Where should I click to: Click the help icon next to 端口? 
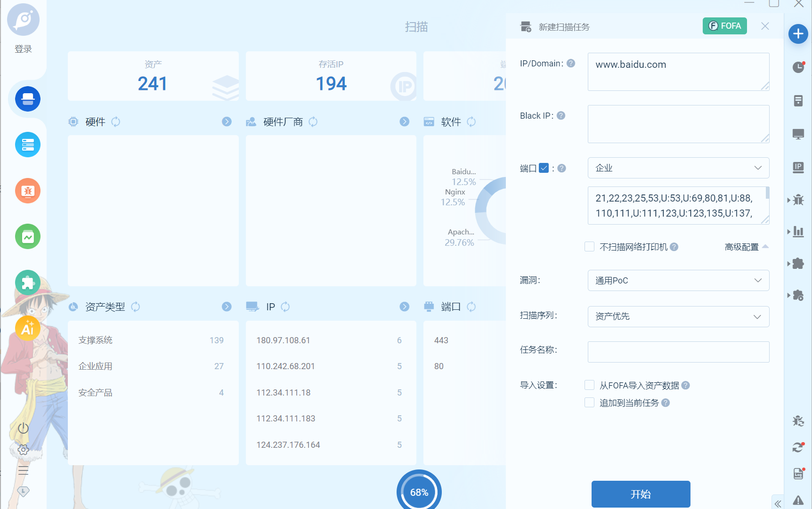tap(562, 168)
